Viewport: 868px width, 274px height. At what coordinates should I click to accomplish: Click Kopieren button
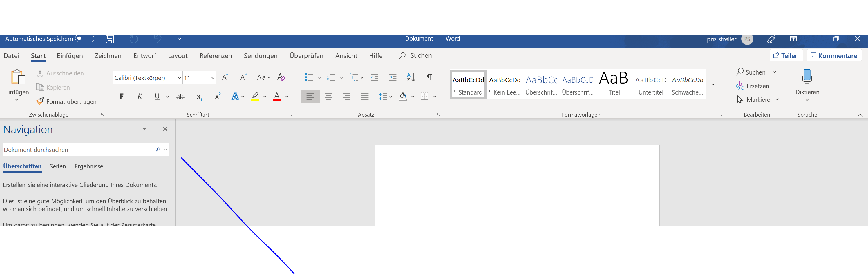point(53,87)
